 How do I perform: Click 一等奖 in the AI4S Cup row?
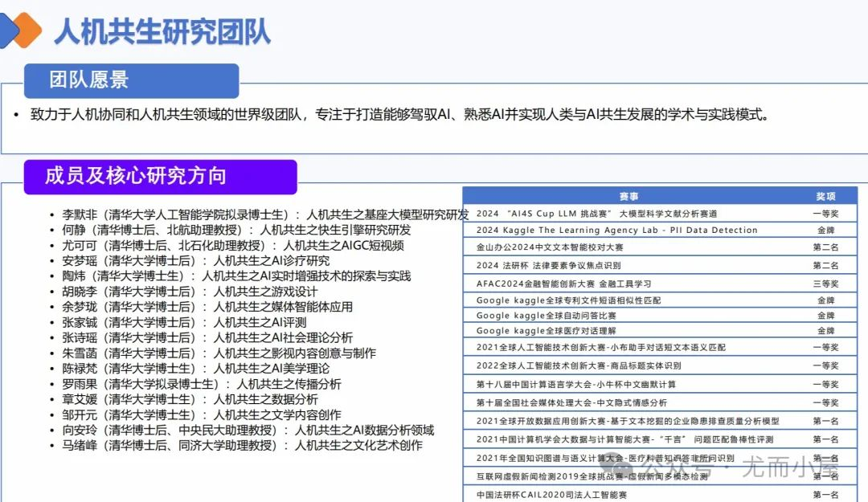click(825, 214)
